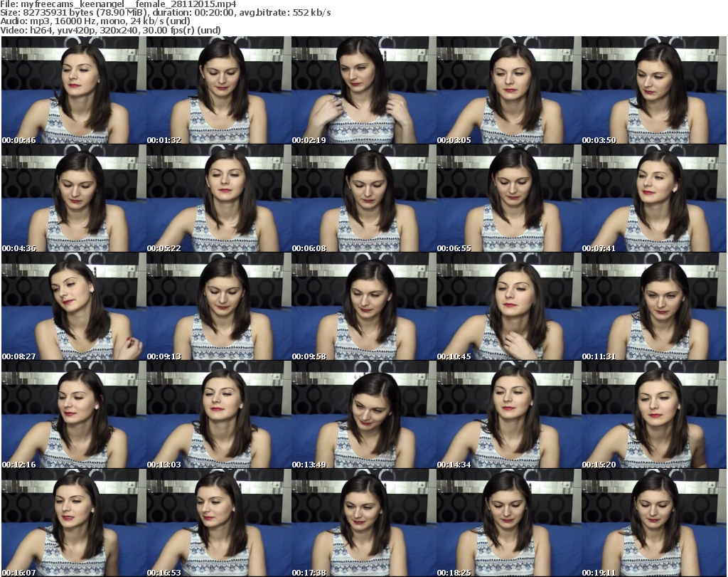Click the 'Size: 82735931 bytes' info line
Viewport: 728px width, 577px height.
click(165, 13)
